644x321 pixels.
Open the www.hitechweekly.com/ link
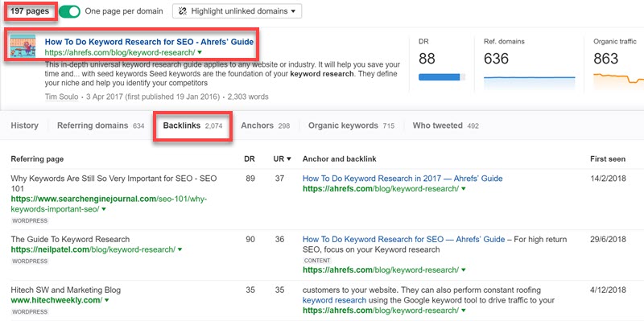pyautogui.click(x=56, y=300)
